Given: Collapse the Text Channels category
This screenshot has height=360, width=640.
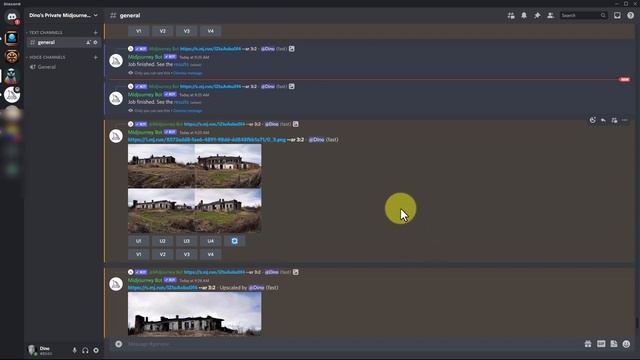Looking at the screenshot, I should (45, 33).
